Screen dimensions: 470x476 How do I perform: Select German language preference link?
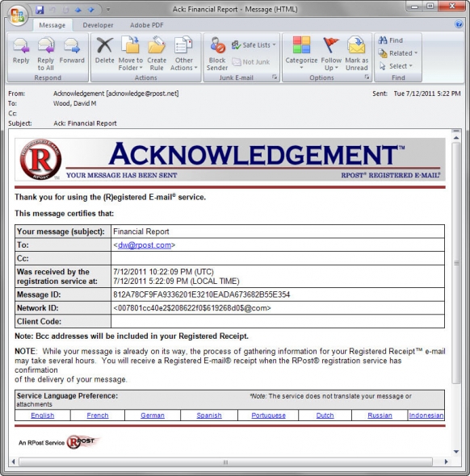tap(153, 415)
